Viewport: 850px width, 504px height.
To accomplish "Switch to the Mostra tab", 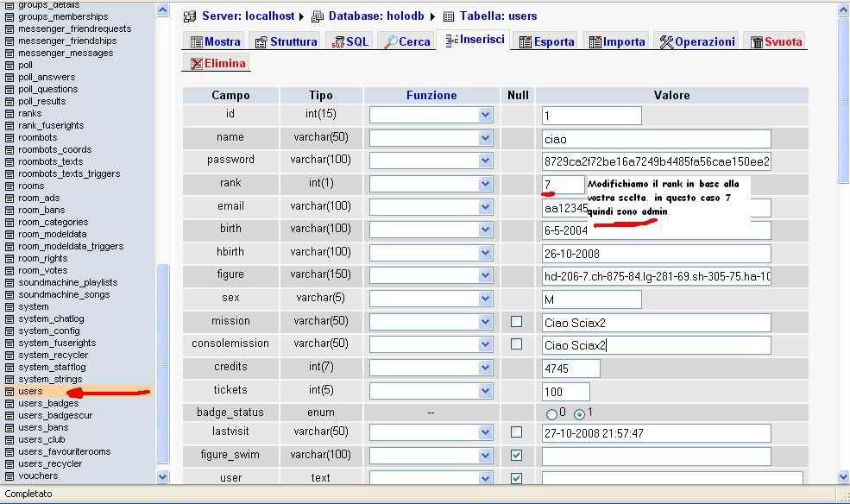I will click(215, 41).
